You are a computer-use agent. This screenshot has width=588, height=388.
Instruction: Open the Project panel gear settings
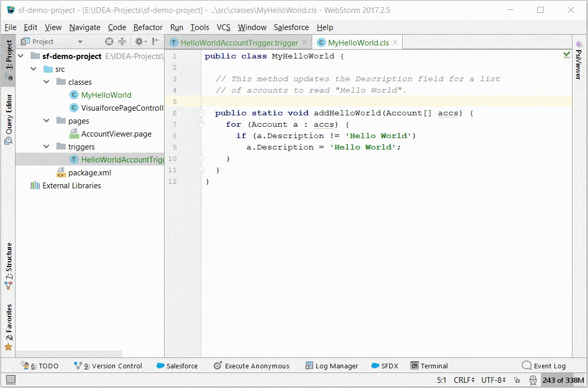[x=141, y=41]
